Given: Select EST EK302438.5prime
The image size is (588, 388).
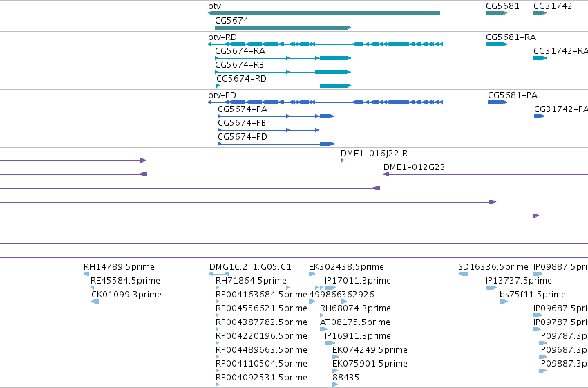Looking at the screenshot, I should (346, 267).
